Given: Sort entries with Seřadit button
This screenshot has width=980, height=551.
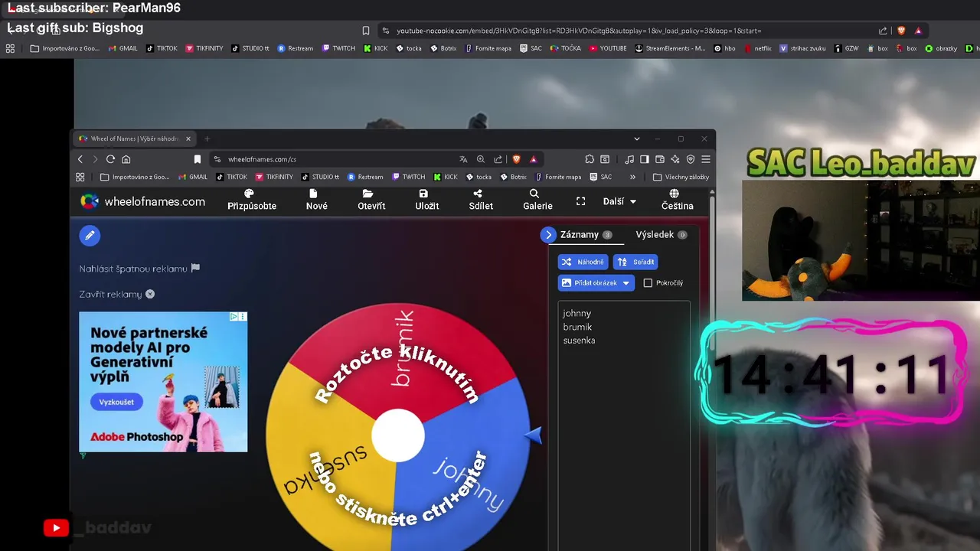Looking at the screenshot, I should coord(635,262).
